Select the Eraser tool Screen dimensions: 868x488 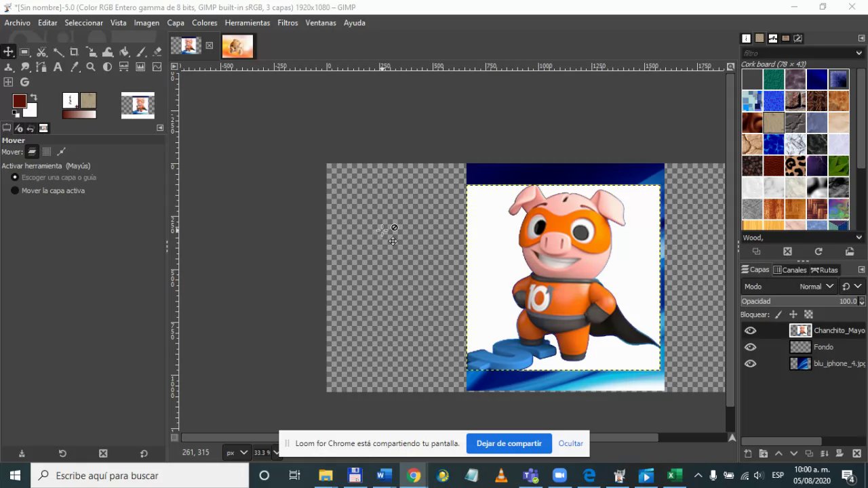[157, 52]
